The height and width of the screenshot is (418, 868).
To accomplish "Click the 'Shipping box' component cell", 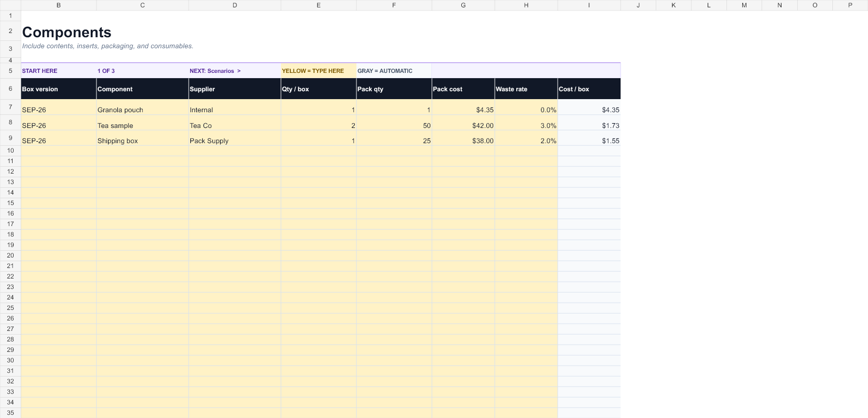I will tap(143, 138).
